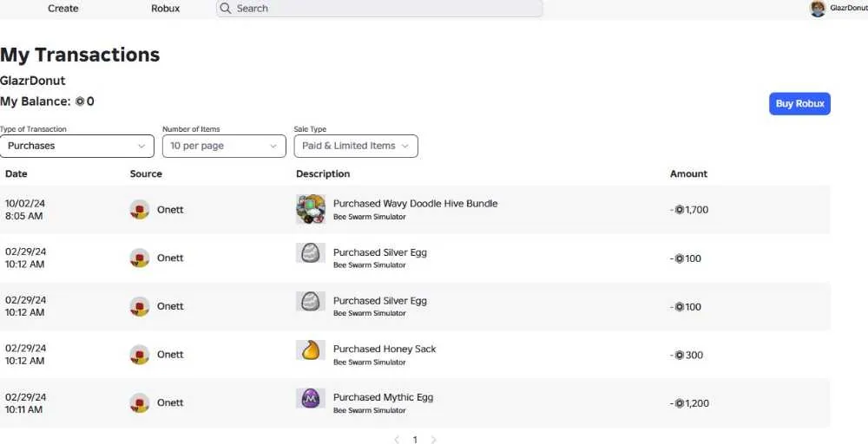Click Robux icon next to 1,700 amount

point(680,210)
